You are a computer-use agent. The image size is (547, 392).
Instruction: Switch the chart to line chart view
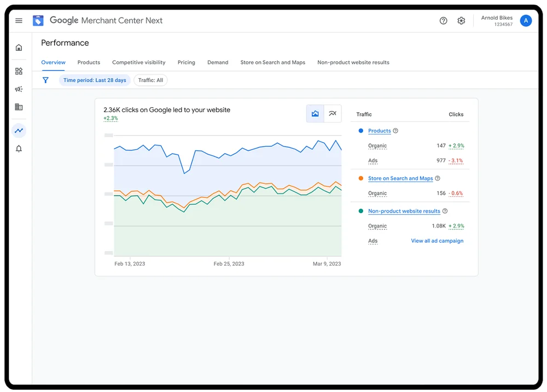pos(333,114)
